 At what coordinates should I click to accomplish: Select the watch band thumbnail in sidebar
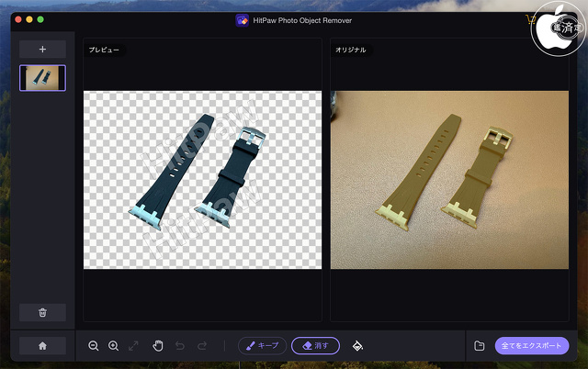pyautogui.click(x=42, y=78)
